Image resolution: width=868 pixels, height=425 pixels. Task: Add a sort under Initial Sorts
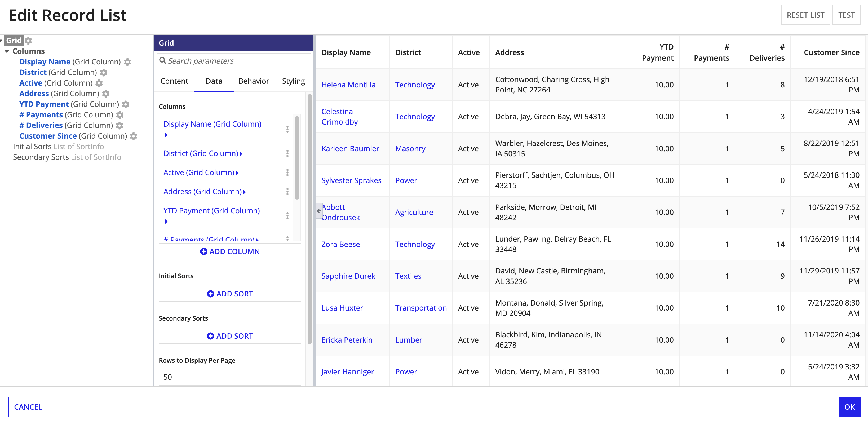[x=230, y=294]
